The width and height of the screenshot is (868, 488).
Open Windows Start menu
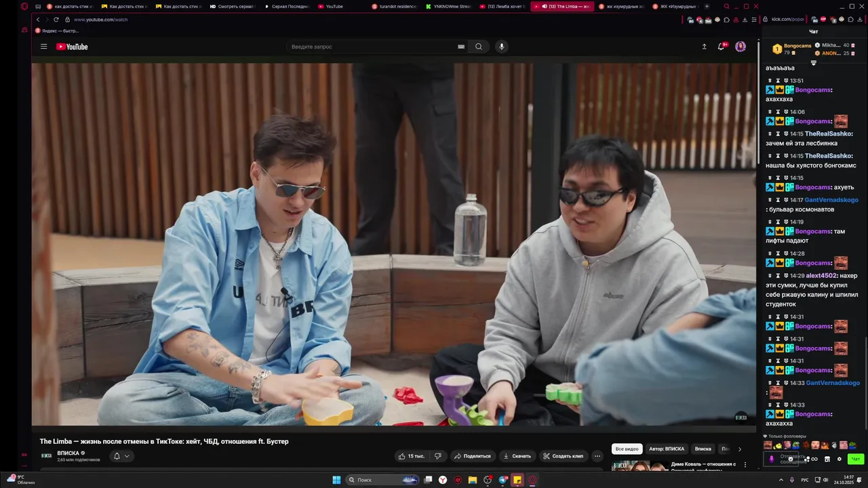pyautogui.click(x=336, y=480)
